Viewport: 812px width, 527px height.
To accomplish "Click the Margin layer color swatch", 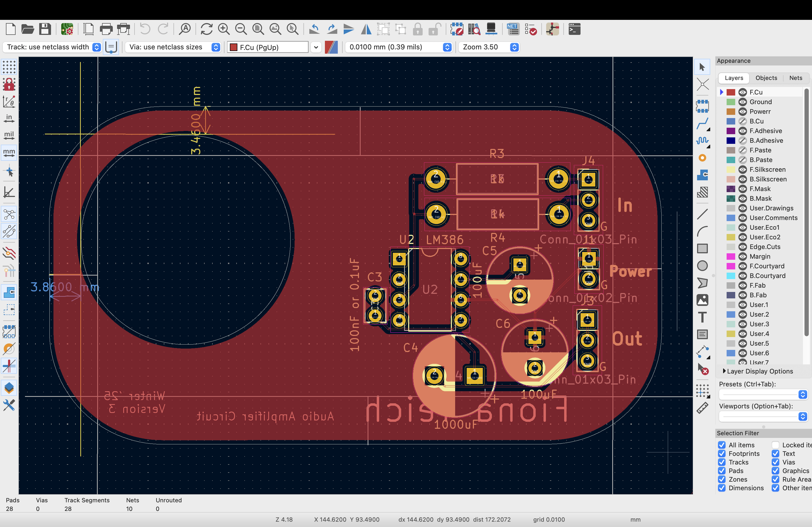I will (730, 256).
